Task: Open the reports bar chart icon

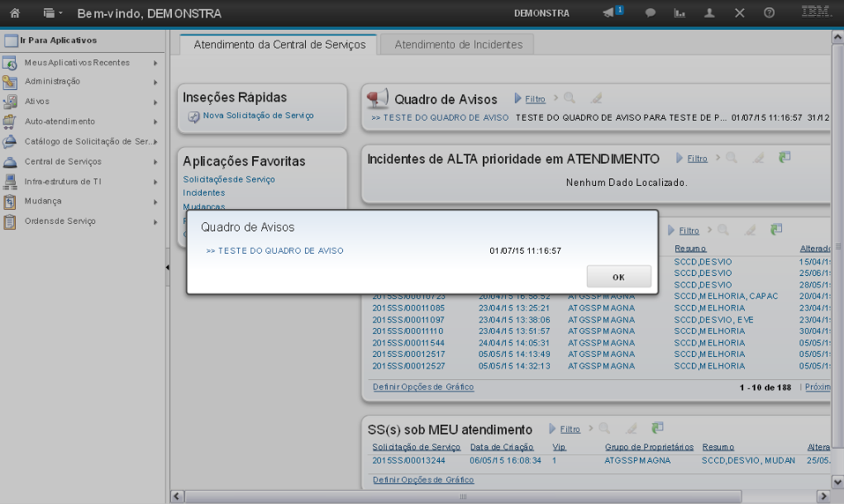Action: pos(679,13)
